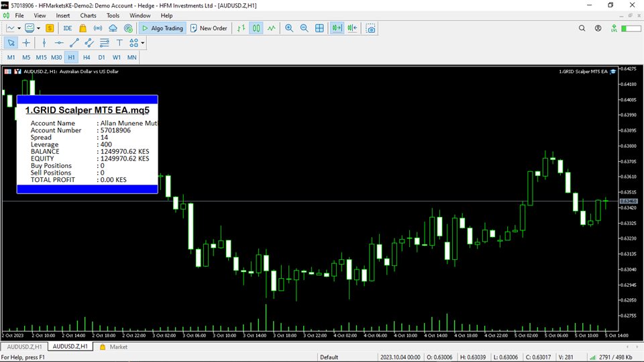Select the trendline drawing tool
The width and height of the screenshot is (644, 362).
(74, 43)
